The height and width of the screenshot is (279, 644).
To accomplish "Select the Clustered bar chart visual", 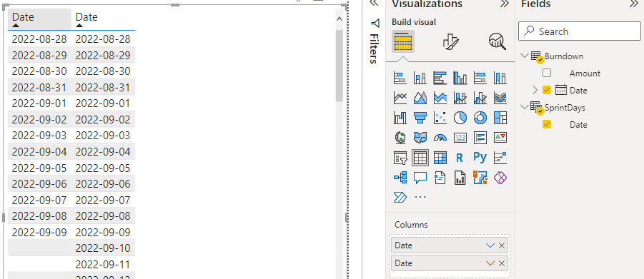I will 440,77.
